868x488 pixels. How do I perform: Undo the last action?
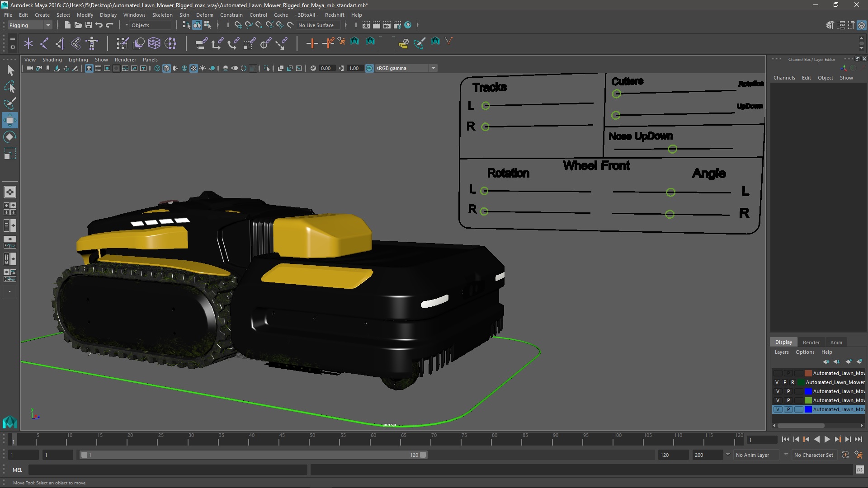pyautogui.click(x=99, y=25)
